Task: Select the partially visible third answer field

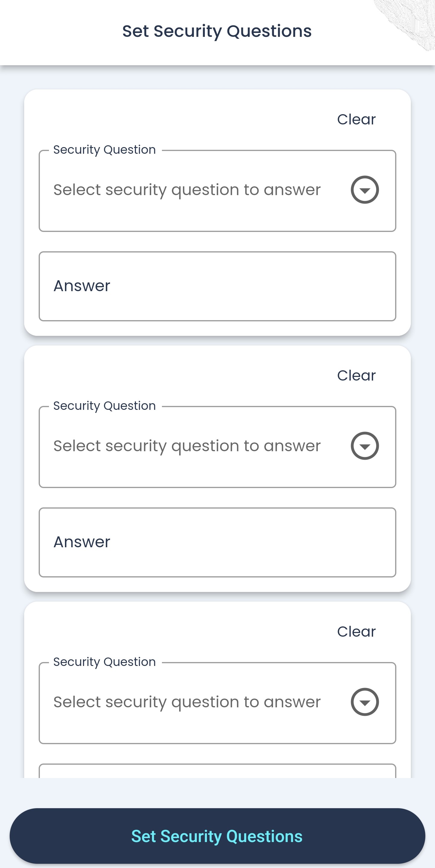Action: coord(217,771)
